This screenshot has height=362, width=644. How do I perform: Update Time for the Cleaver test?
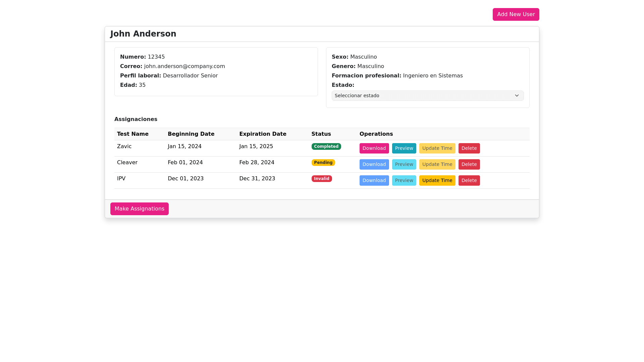tap(437, 165)
